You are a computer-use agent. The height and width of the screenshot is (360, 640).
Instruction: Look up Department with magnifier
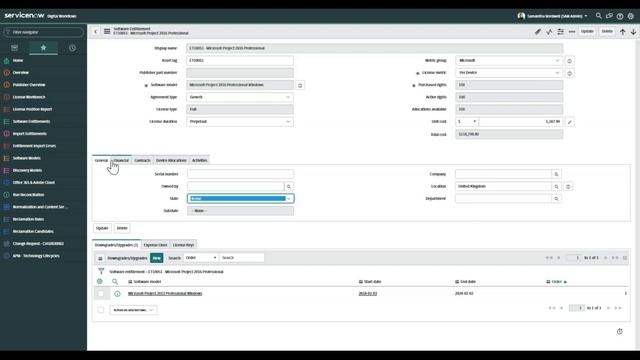point(556,199)
